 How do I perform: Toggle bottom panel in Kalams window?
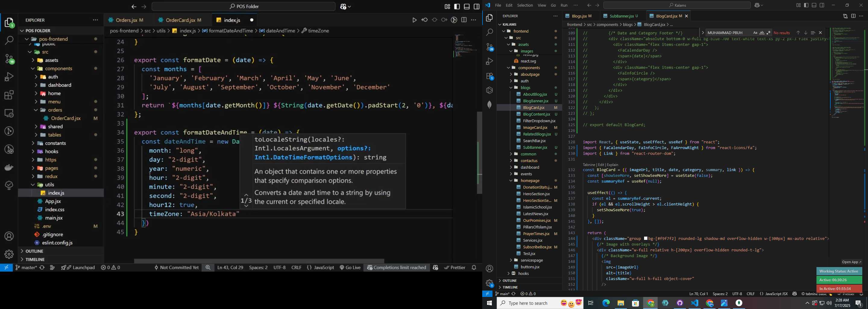click(814, 5)
